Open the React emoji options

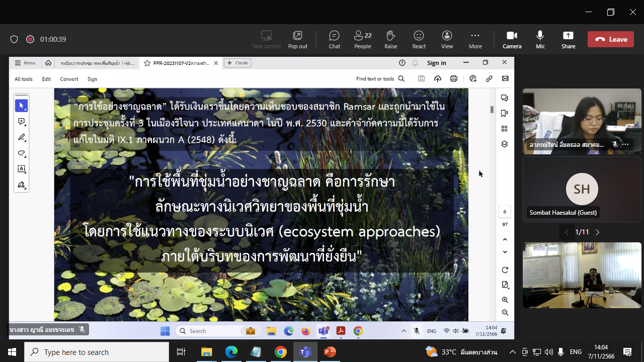pyautogui.click(x=419, y=39)
